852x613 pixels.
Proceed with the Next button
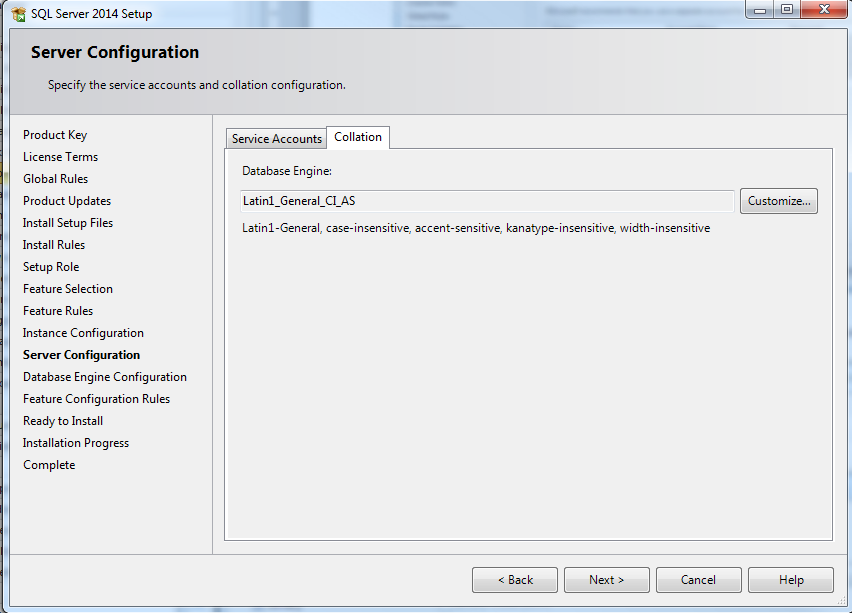point(606,580)
